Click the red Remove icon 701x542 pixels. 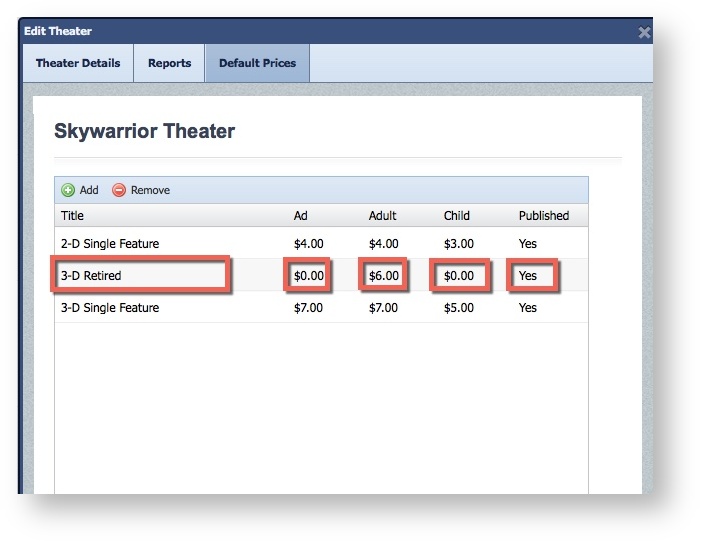click(x=119, y=190)
